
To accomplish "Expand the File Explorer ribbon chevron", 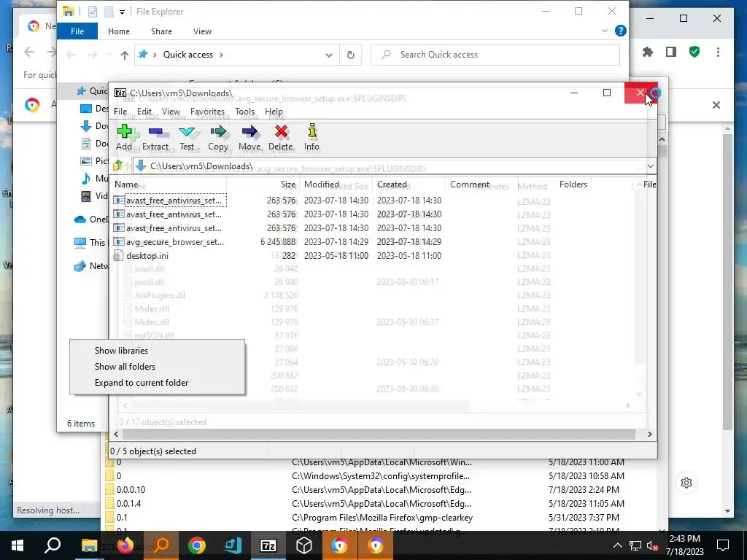I will click(x=605, y=31).
